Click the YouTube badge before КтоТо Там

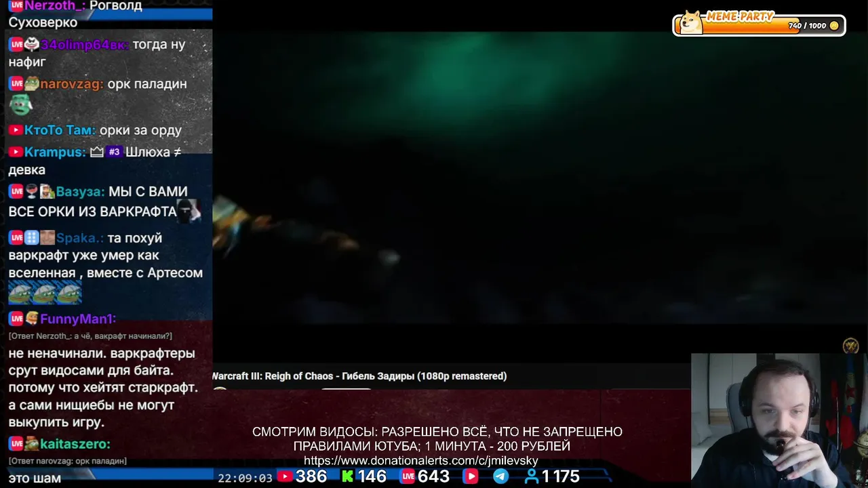pyautogui.click(x=16, y=130)
